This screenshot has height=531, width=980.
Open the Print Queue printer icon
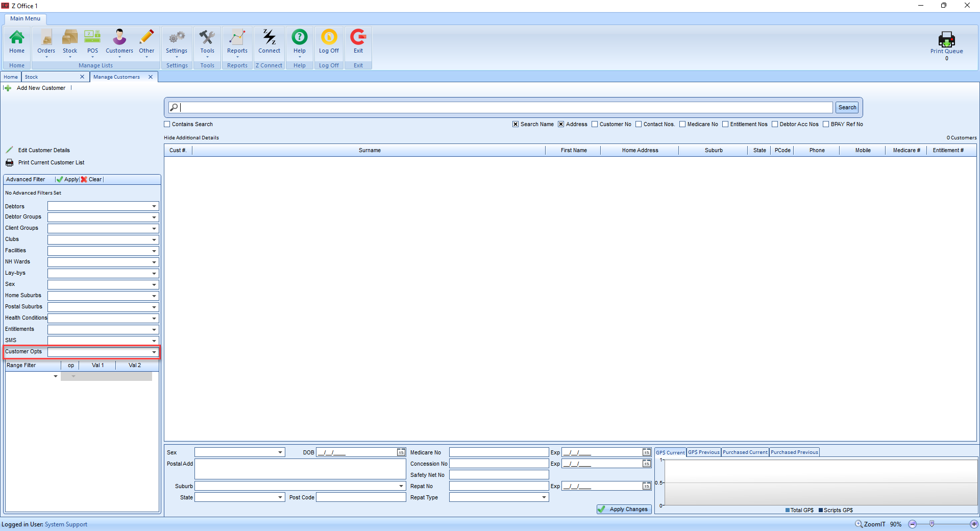point(946,39)
